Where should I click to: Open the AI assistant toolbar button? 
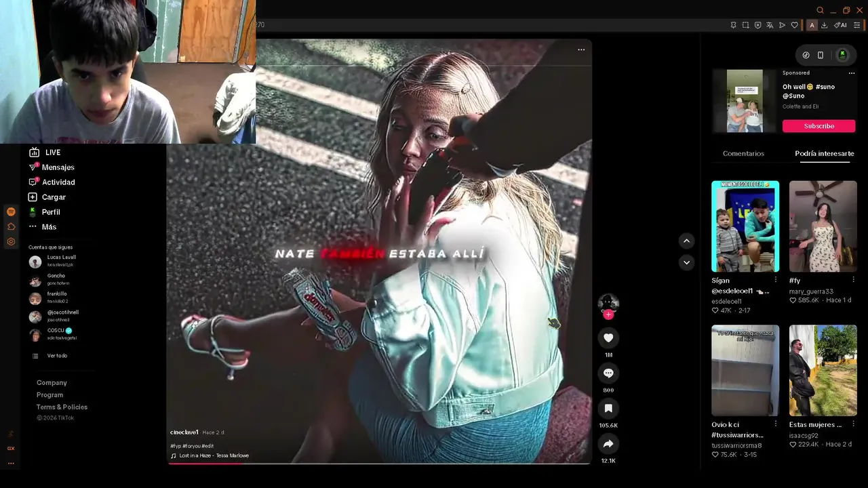tap(840, 25)
